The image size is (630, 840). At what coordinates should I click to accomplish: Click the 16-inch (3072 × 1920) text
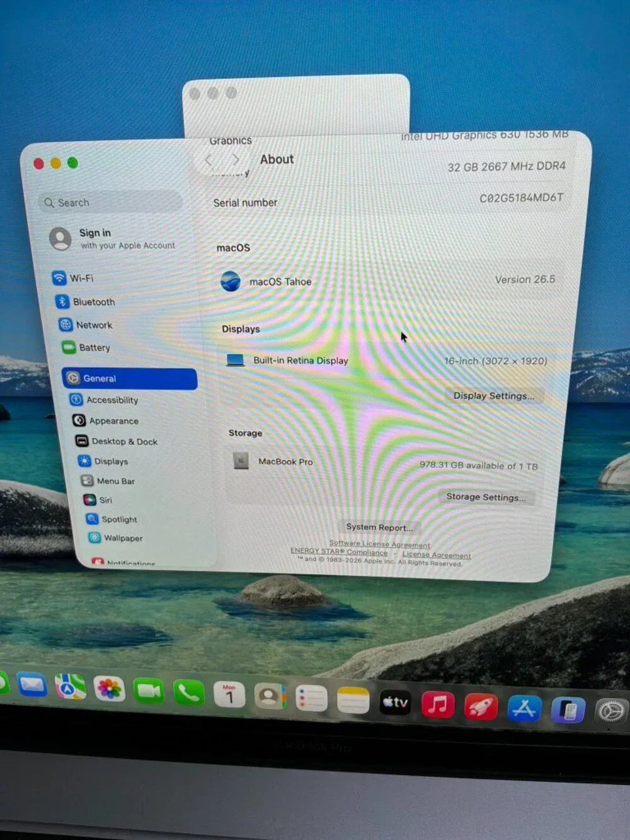pyautogui.click(x=495, y=361)
